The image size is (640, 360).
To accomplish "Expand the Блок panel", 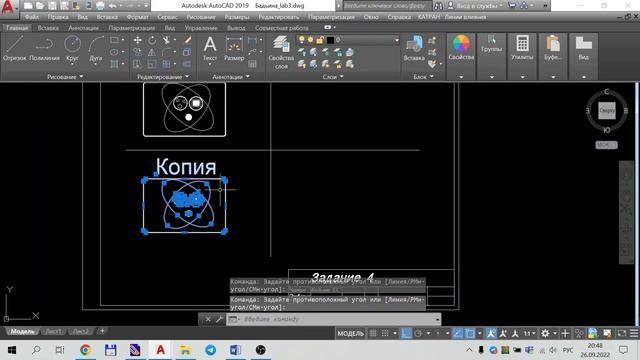I will (x=423, y=77).
